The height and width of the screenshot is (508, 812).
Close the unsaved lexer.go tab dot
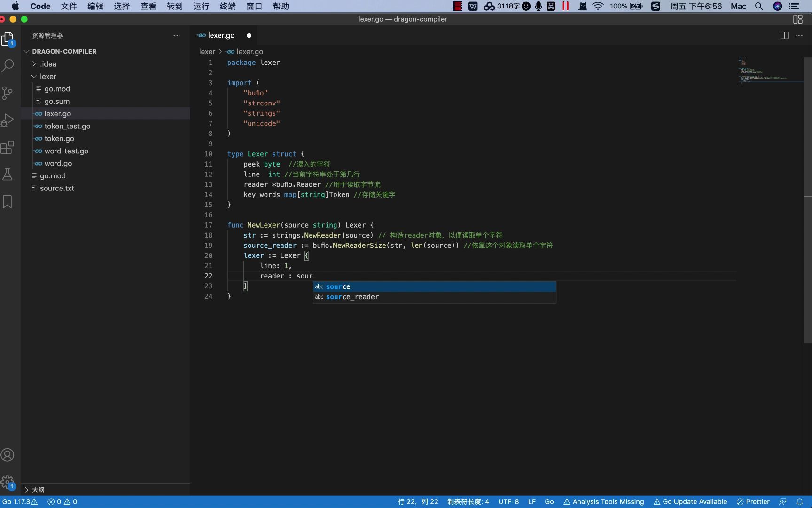point(249,35)
